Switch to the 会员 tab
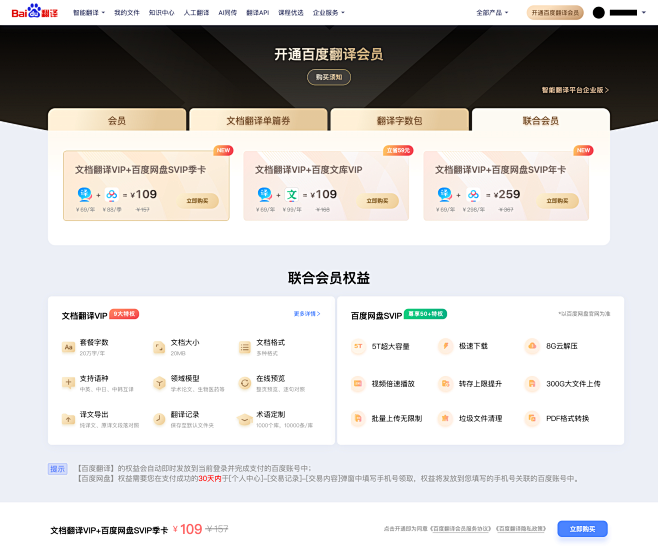658x548 pixels. (117, 120)
